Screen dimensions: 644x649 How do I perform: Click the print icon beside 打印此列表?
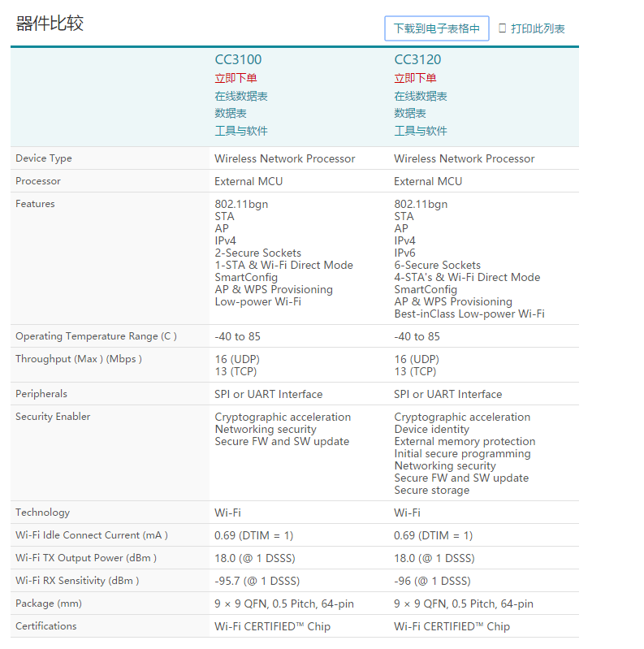click(502, 28)
